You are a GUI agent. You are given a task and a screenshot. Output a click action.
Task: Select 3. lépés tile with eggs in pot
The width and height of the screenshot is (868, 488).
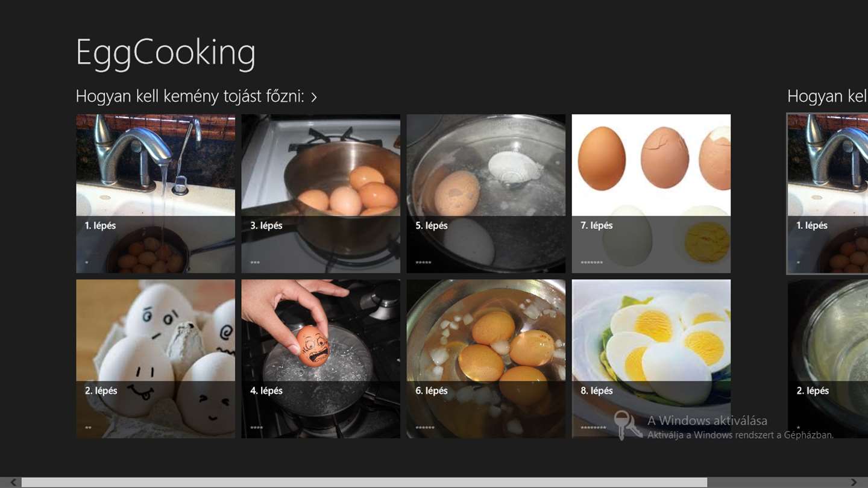click(321, 193)
